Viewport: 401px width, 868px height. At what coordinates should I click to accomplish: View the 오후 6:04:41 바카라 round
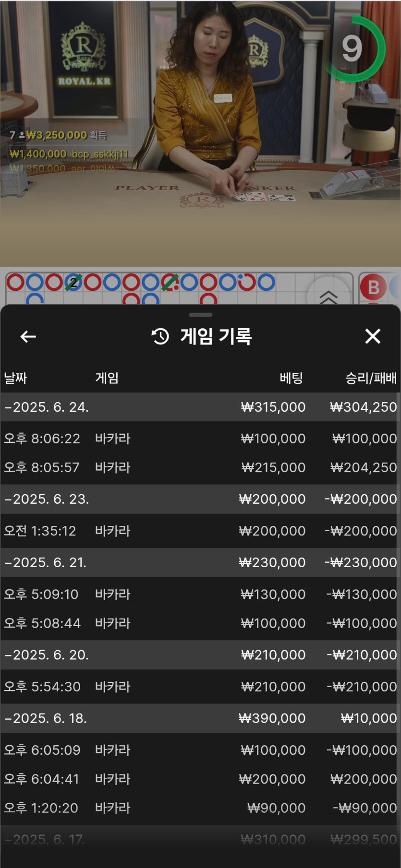[x=200, y=779]
